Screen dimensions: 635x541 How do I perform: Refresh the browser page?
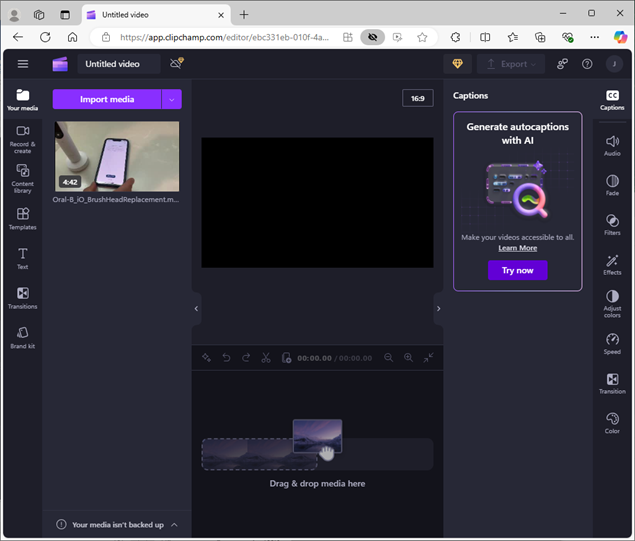pos(45,37)
